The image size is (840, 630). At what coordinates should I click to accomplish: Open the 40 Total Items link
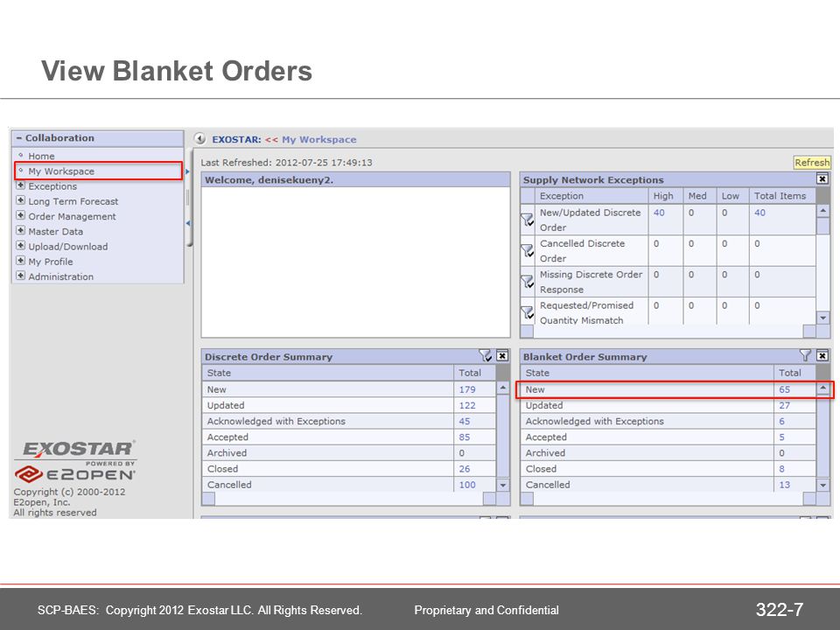(759, 213)
